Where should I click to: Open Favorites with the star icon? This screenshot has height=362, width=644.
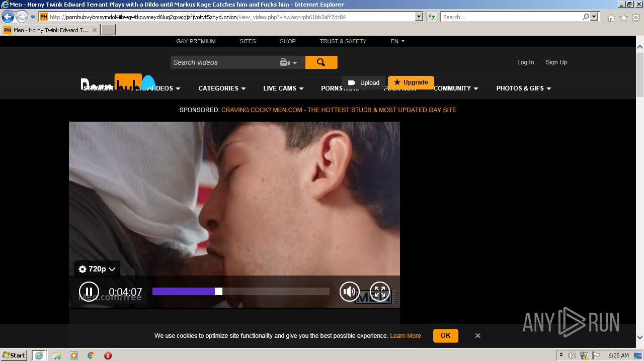coord(623,18)
